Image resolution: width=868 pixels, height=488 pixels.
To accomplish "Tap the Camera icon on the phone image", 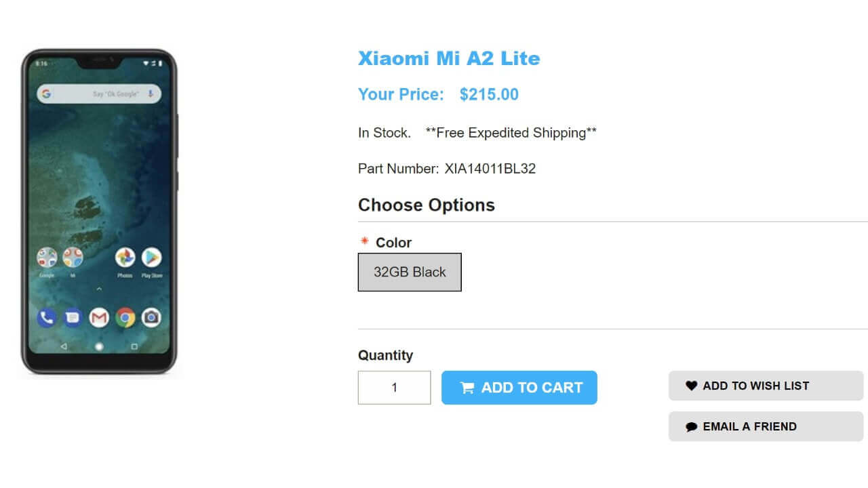I will 151,317.
